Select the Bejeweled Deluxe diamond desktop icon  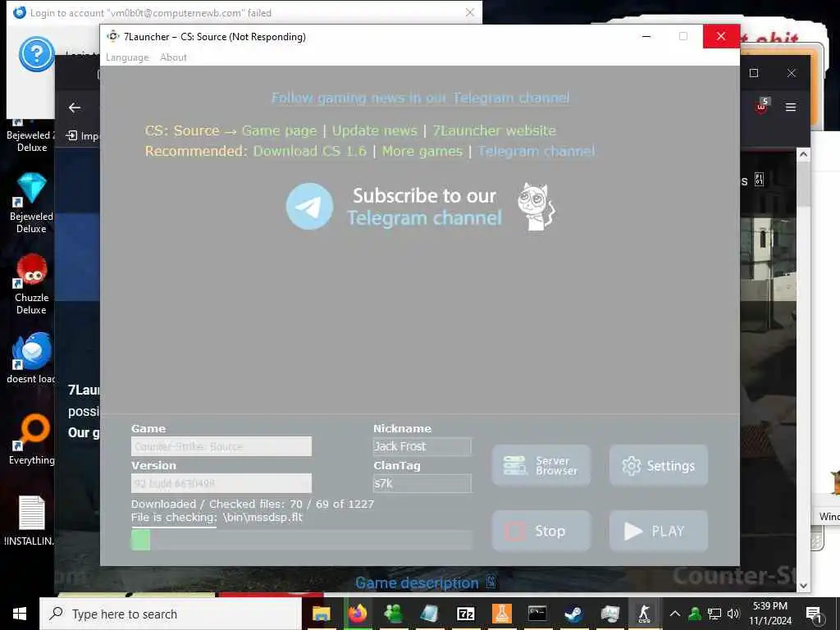point(32,203)
